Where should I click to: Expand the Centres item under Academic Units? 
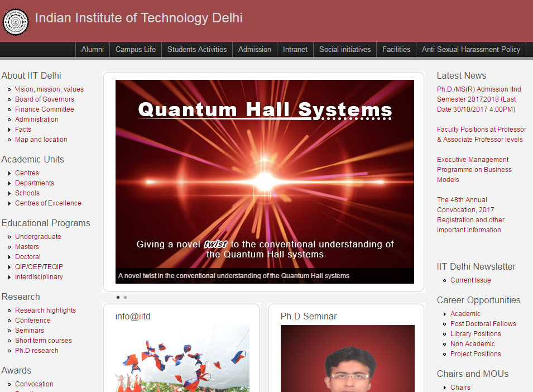point(27,173)
